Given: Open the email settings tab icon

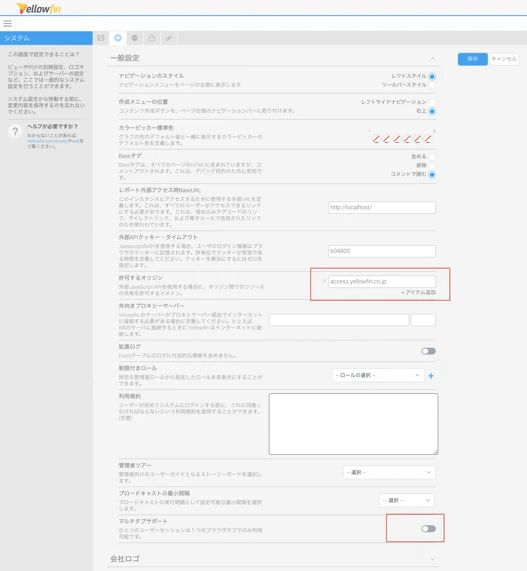Looking at the screenshot, I should pos(101,38).
